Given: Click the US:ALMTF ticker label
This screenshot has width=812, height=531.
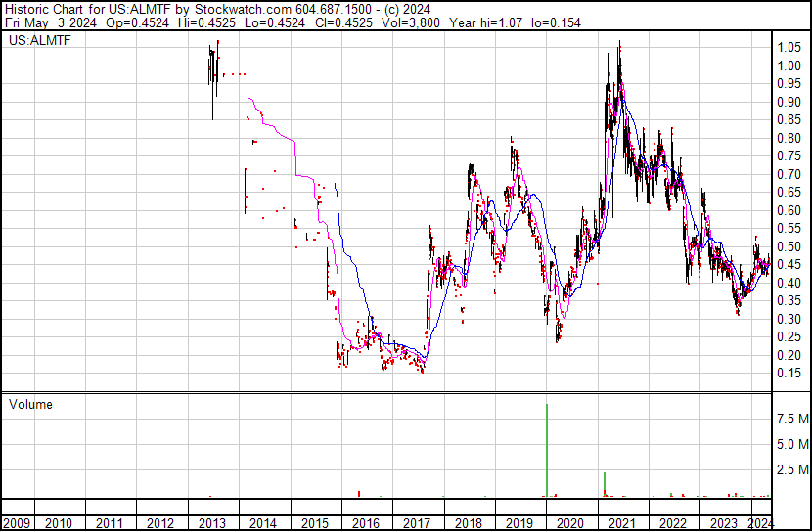Looking at the screenshot, I should point(36,41).
